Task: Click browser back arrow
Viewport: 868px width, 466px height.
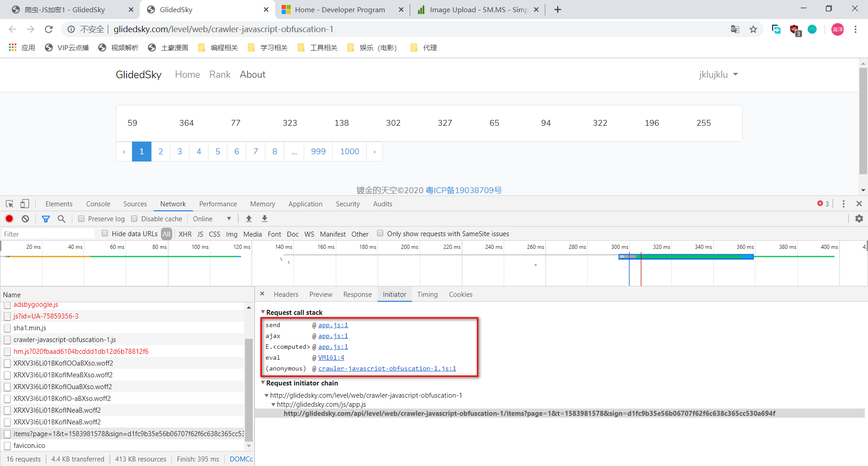Action: click(12, 29)
